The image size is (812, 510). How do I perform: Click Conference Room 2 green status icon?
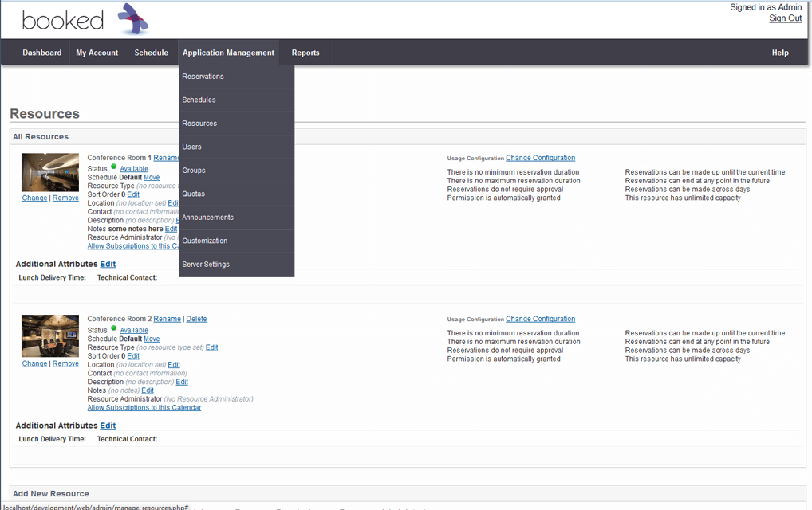click(x=114, y=328)
